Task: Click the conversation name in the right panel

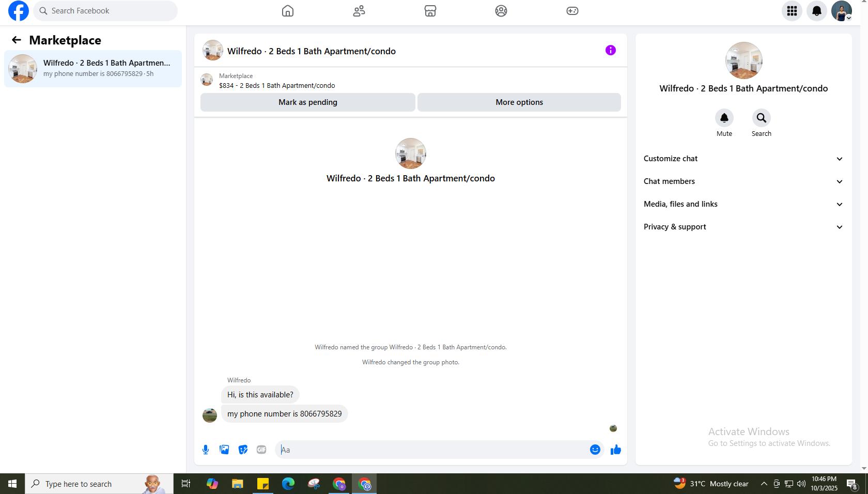Action: pyautogui.click(x=743, y=88)
